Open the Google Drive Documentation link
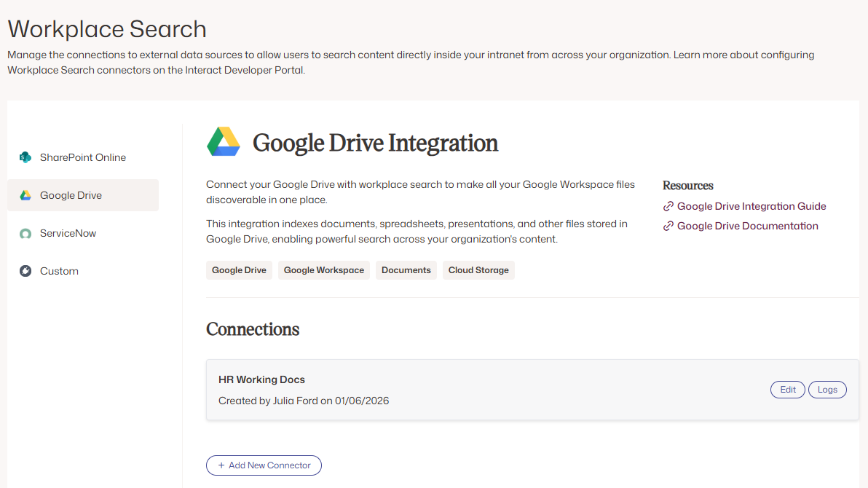 (x=747, y=226)
